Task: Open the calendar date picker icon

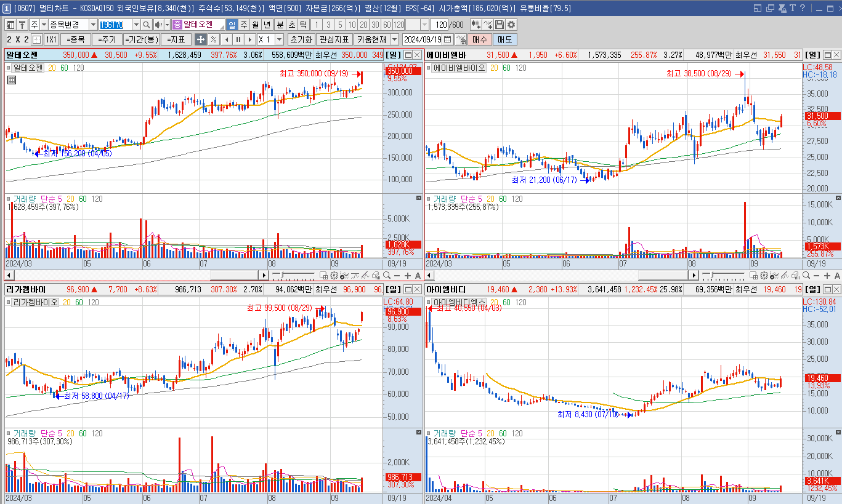Action: [x=448, y=39]
